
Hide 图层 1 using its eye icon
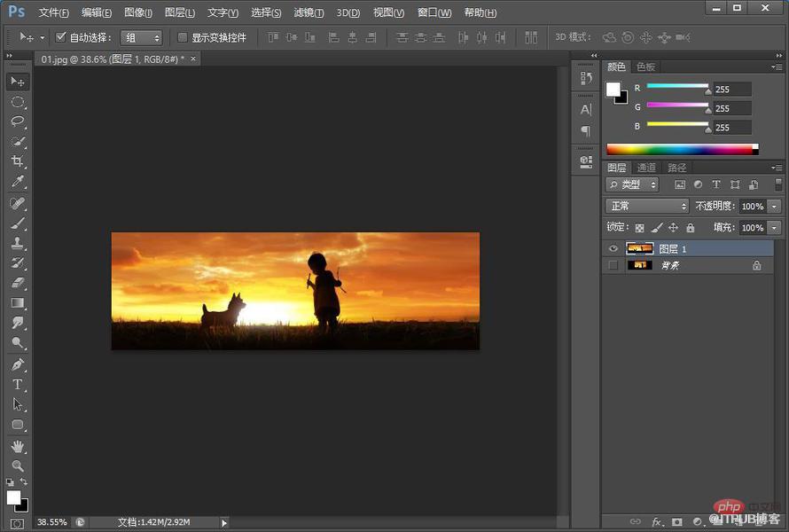tap(613, 248)
